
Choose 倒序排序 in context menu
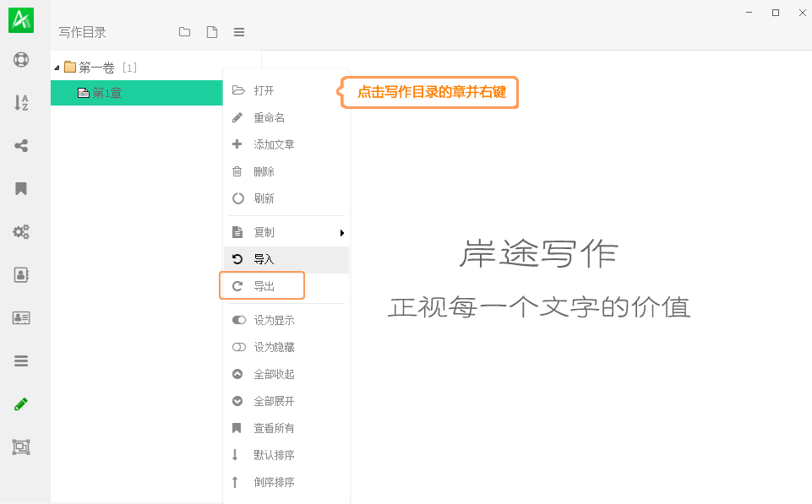click(286, 482)
